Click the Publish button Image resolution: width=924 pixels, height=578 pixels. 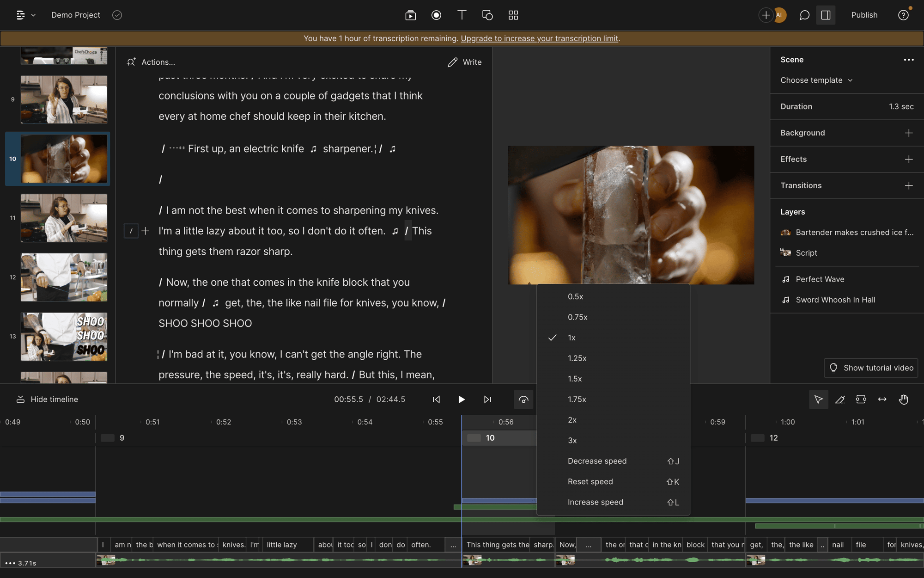pyautogui.click(x=864, y=15)
